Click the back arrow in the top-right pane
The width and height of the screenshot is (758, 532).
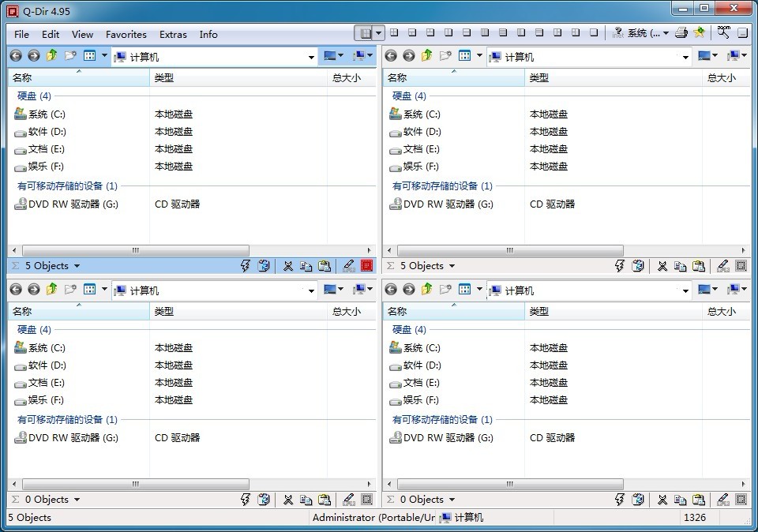391,56
